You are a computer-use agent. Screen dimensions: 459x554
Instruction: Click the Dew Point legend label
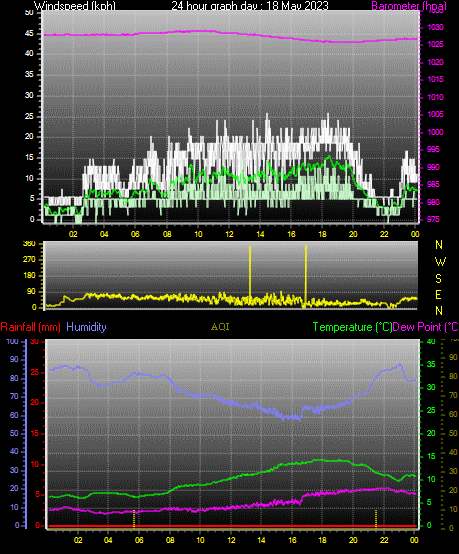click(x=425, y=327)
